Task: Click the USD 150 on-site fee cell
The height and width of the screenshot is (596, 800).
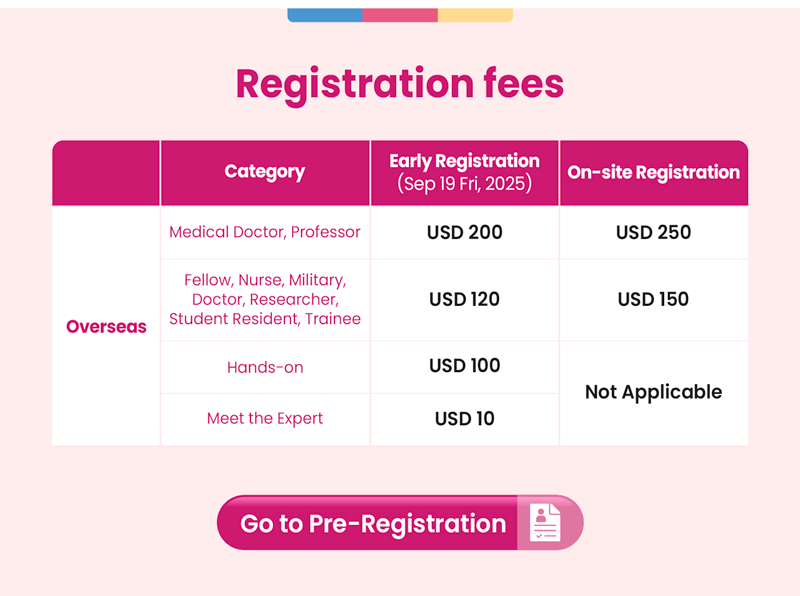Action: 654,300
